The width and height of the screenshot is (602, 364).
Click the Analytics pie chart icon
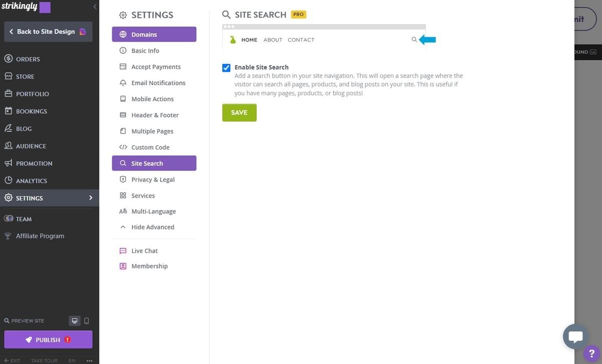click(x=8, y=180)
